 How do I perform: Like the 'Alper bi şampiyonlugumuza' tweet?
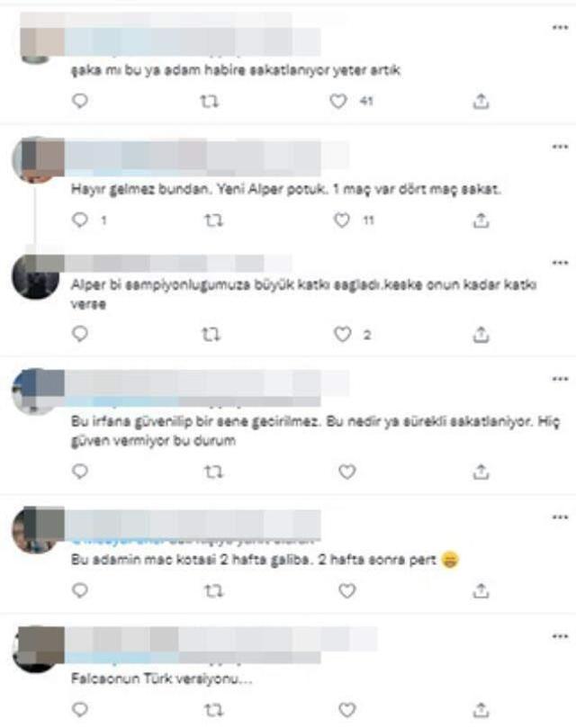(x=343, y=334)
